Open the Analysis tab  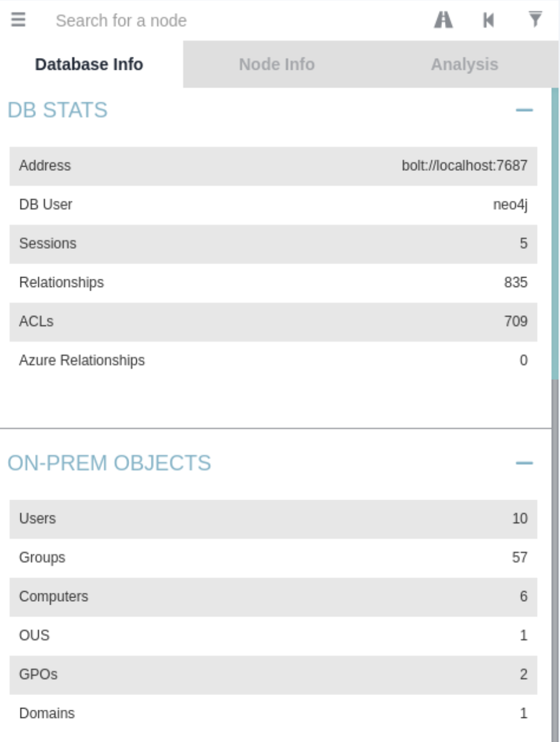(464, 64)
